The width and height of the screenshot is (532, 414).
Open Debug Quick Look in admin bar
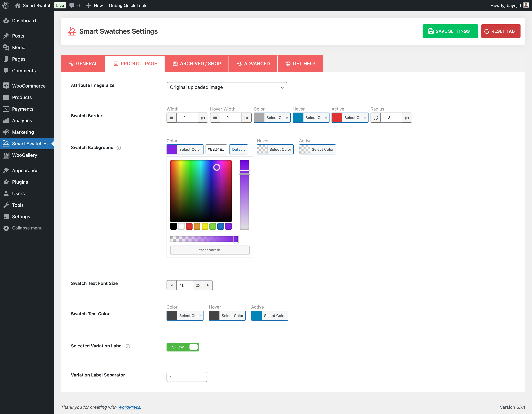(x=128, y=5)
